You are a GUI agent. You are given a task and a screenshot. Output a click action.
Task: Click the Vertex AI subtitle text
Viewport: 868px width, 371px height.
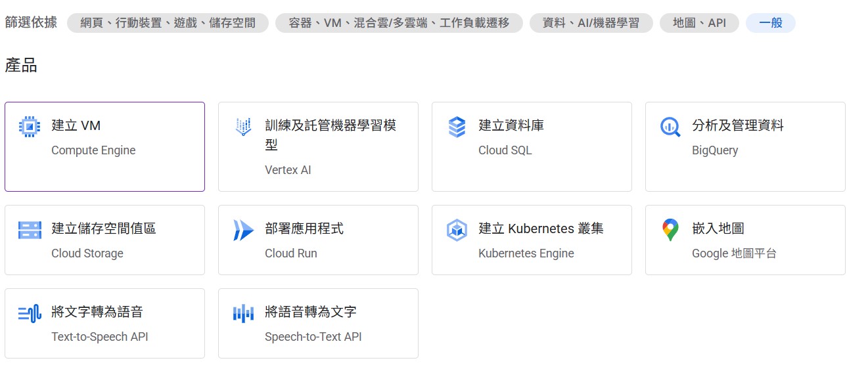288,170
